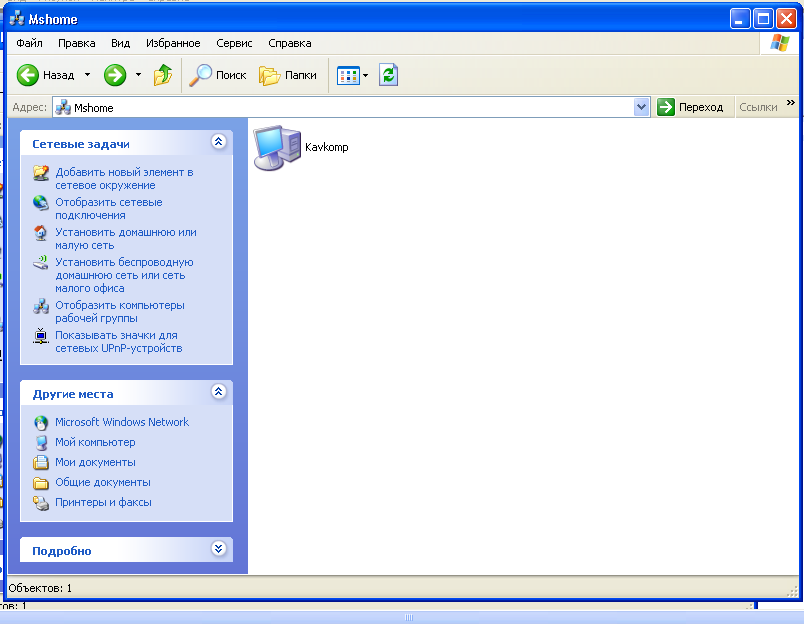Go up one folder level
This screenshot has width=804, height=624.
163,75
